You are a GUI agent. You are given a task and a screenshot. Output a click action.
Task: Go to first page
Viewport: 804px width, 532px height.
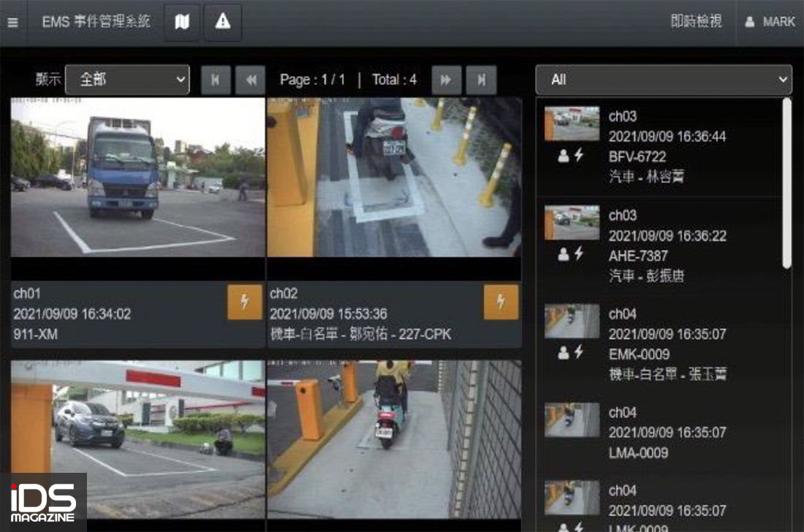point(216,80)
